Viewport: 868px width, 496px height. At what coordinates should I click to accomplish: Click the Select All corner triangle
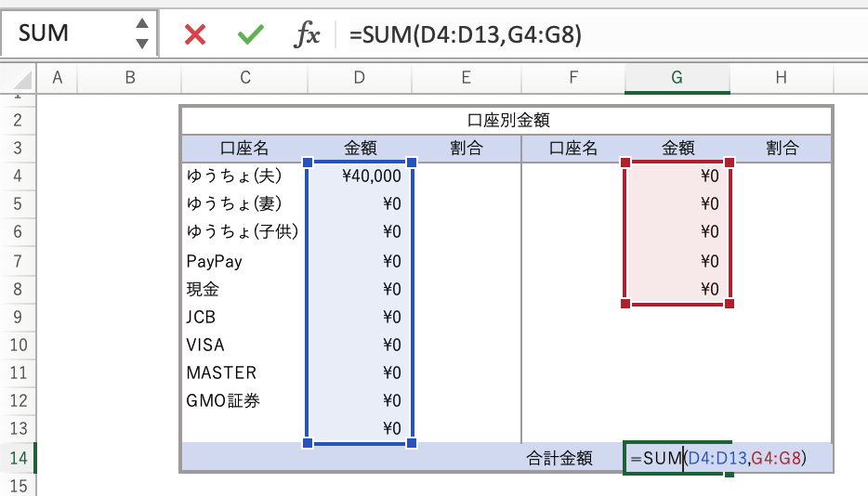[x=23, y=79]
